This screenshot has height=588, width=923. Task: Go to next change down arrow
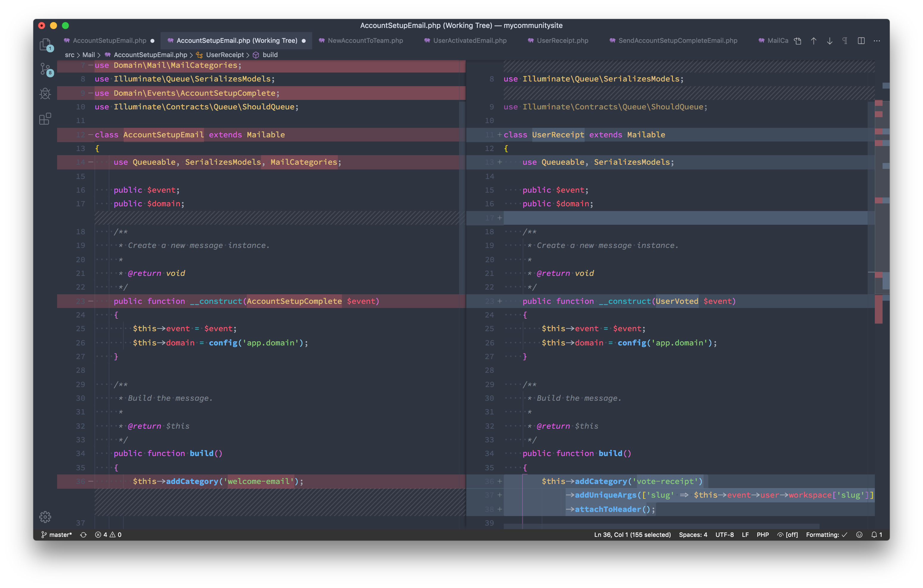coord(829,41)
